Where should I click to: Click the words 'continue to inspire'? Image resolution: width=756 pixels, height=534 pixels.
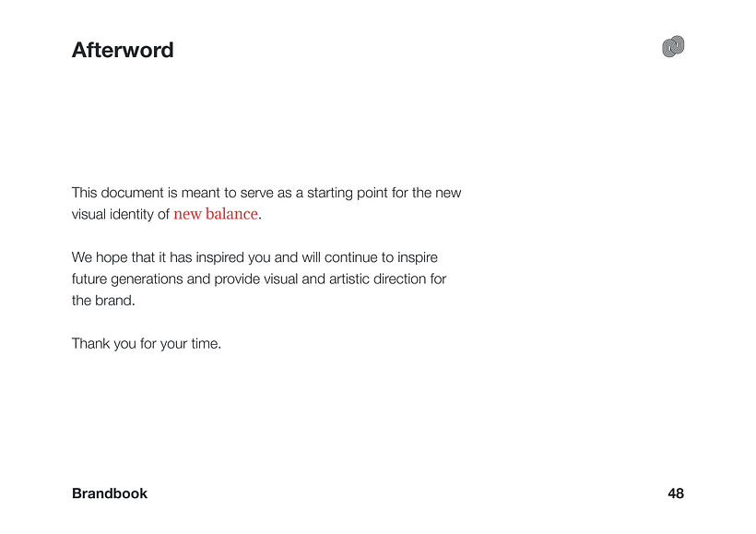(x=381, y=257)
